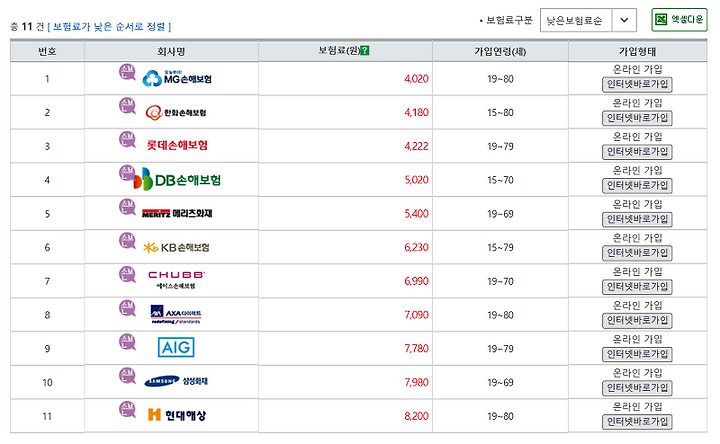Viewport: 720px width, 444px height.
Task: Click the premium value 7,090
Action: coord(416,315)
